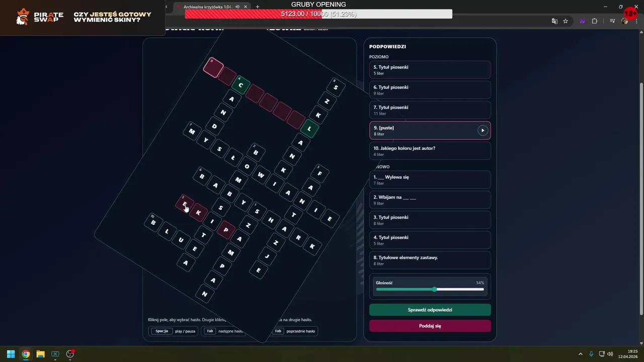Select clue 7. Tytuł piosenki, 11 liter
This screenshot has width=644, height=362.
pyautogui.click(x=430, y=110)
